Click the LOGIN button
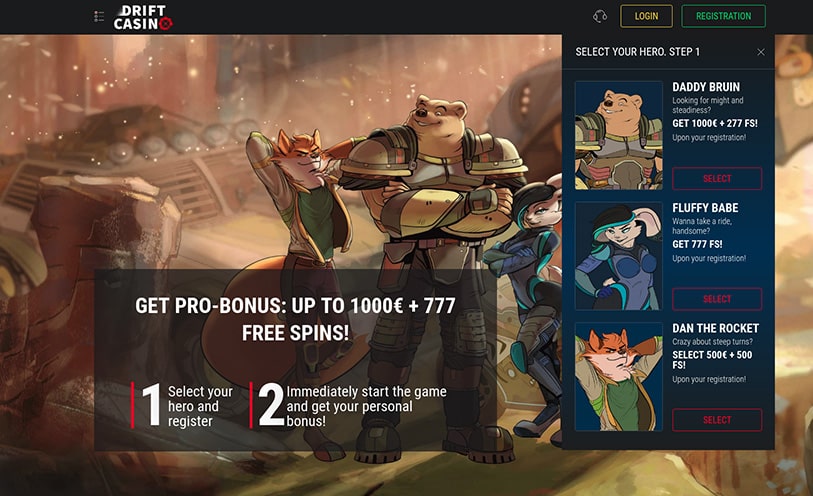The image size is (813, 496). tap(647, 16)
